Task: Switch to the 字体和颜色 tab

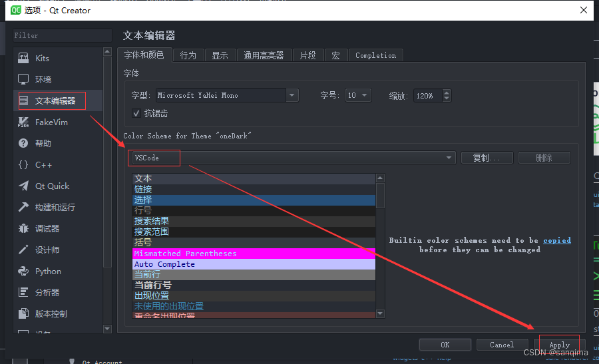Action: (x=144, y=55)
